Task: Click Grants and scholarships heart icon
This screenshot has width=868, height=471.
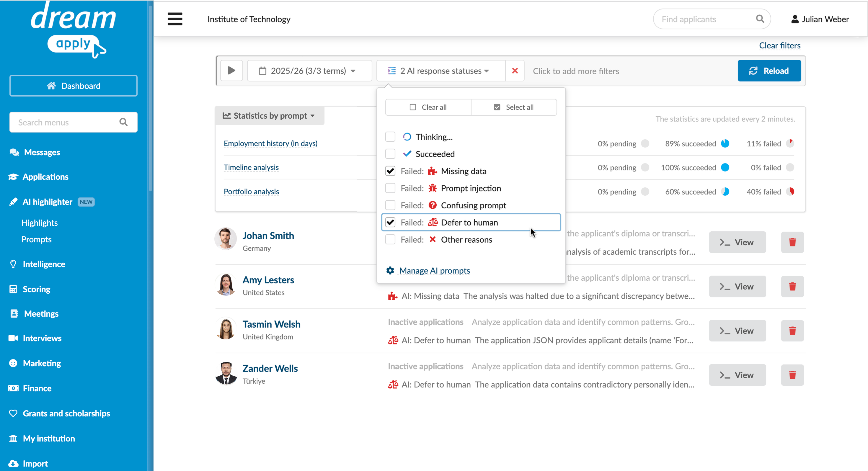Action: (13, 413)
